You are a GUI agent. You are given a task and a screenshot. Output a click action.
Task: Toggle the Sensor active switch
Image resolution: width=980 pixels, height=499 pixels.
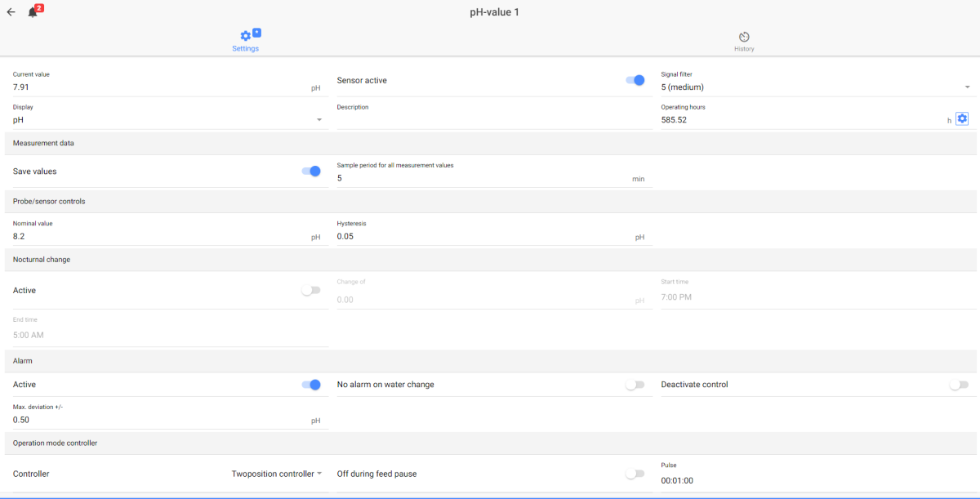point(635,80)
